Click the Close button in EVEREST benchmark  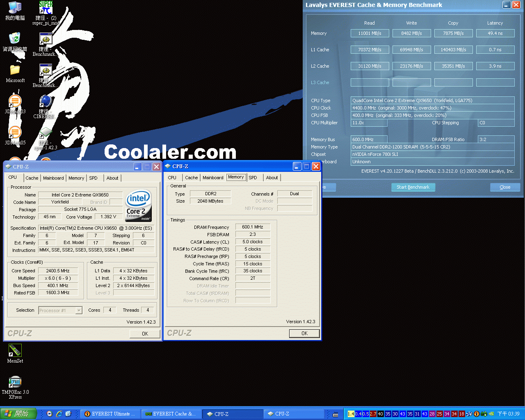[505, 187]
